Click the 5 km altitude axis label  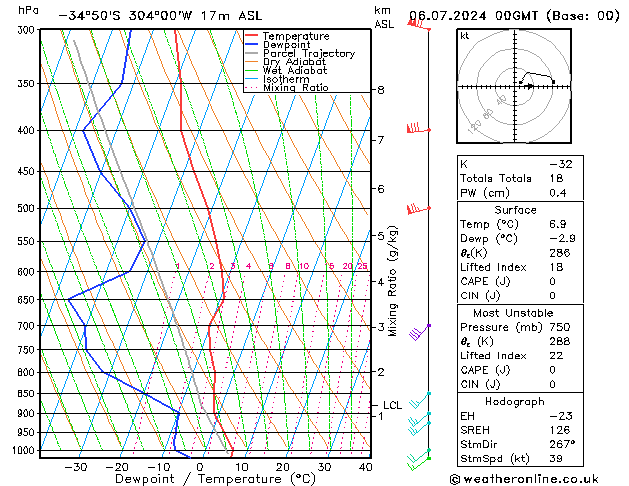pos(381,236)
